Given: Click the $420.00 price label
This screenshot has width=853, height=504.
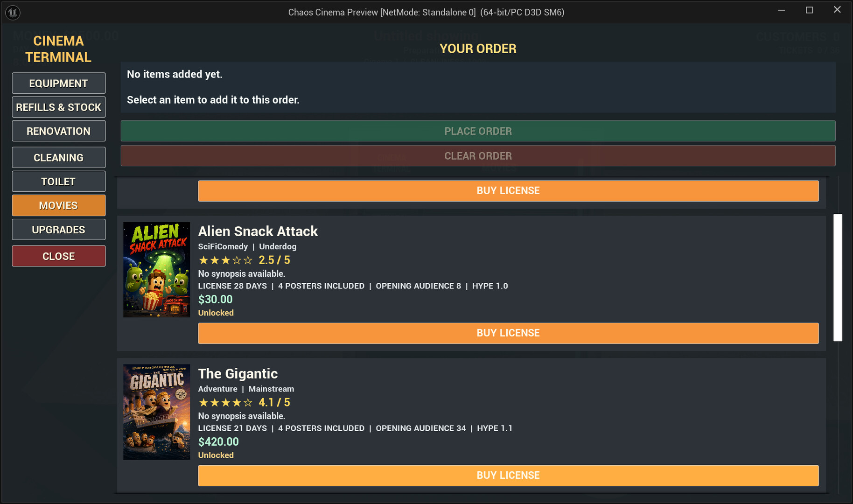Looking at the screenshot, I should point(218,441).
